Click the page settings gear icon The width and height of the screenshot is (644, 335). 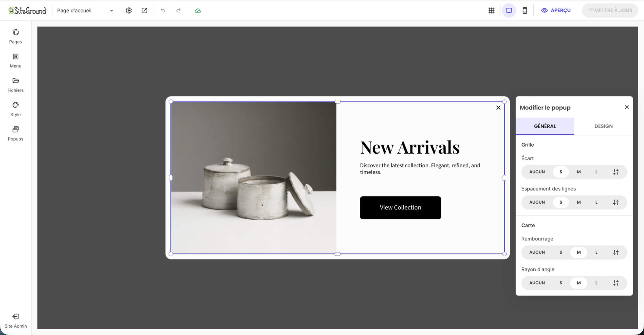coord(129,11)
